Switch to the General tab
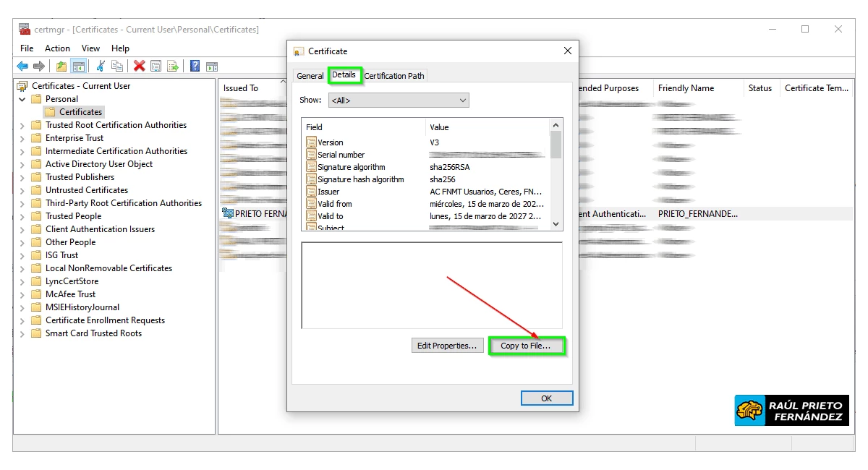Screen dimensions: 868x470 click(x=310, y=76)
